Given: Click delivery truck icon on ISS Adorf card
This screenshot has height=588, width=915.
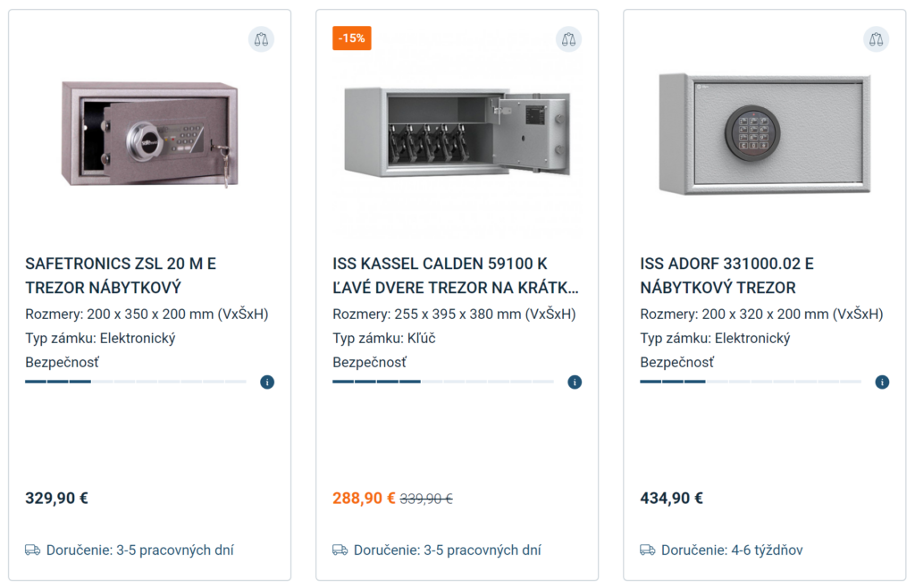Looking at the screenshot, I should [648, 550].
